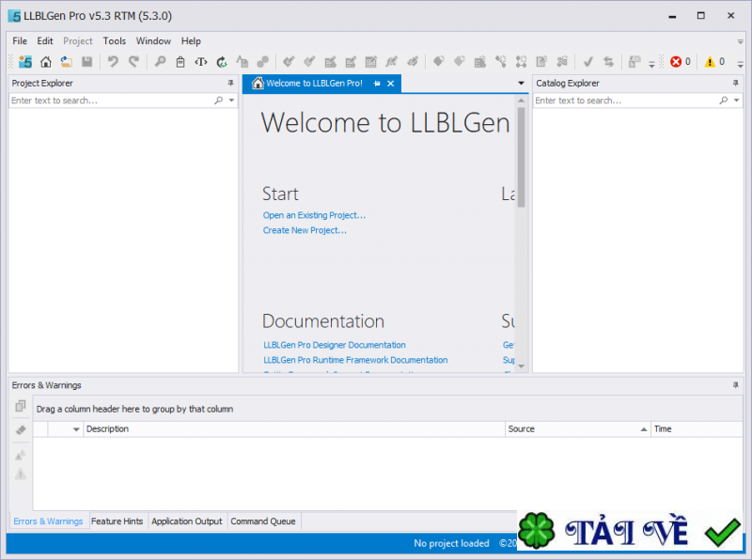Click the welcome page scroll down arrow

(x=522, y=366)
